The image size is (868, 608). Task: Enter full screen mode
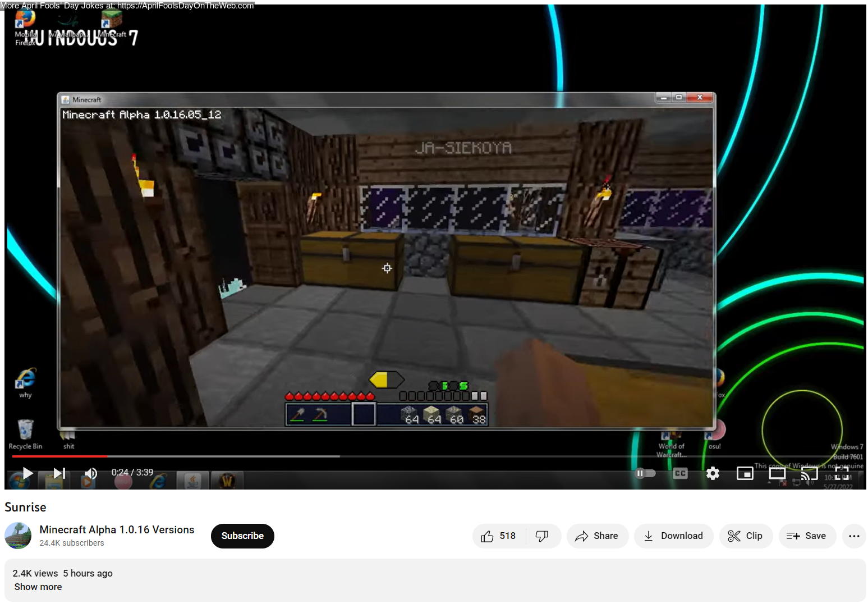(842, 473)
